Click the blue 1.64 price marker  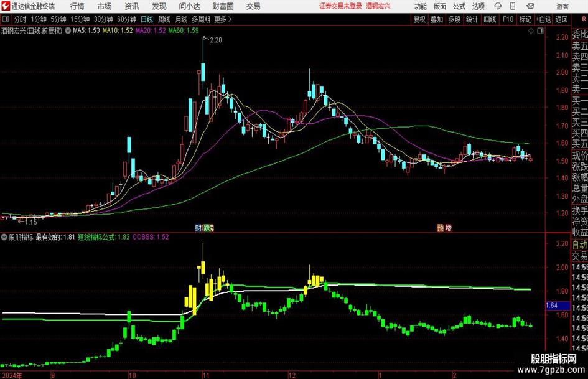pyautogui.click(x=558, y=306)
